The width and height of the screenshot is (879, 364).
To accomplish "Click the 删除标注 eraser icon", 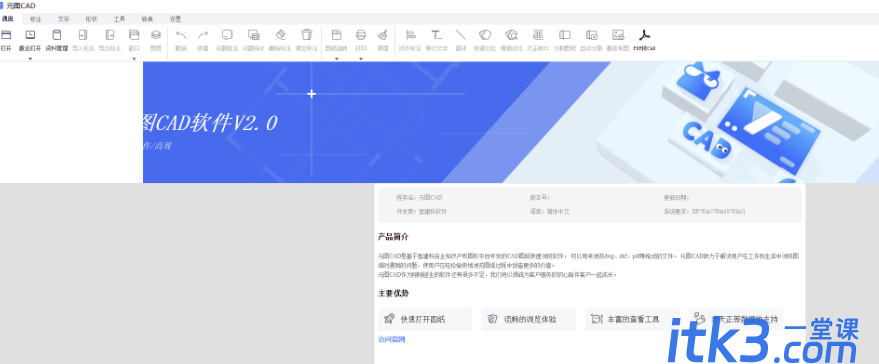I will 280,35.
